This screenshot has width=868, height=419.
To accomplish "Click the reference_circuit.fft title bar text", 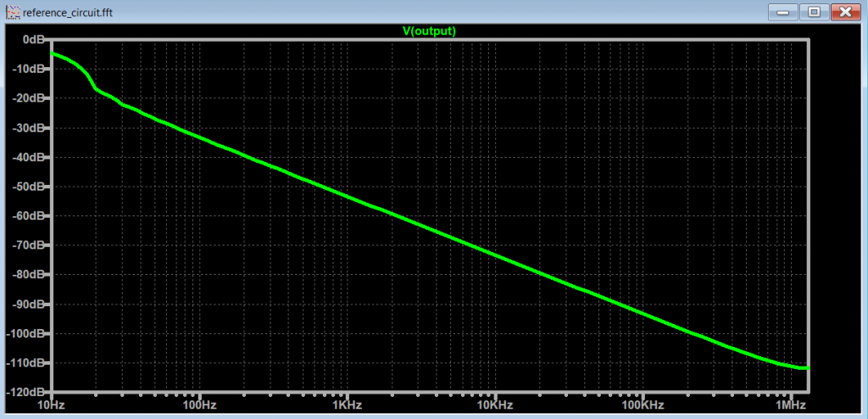I will (x=68, y=13).
